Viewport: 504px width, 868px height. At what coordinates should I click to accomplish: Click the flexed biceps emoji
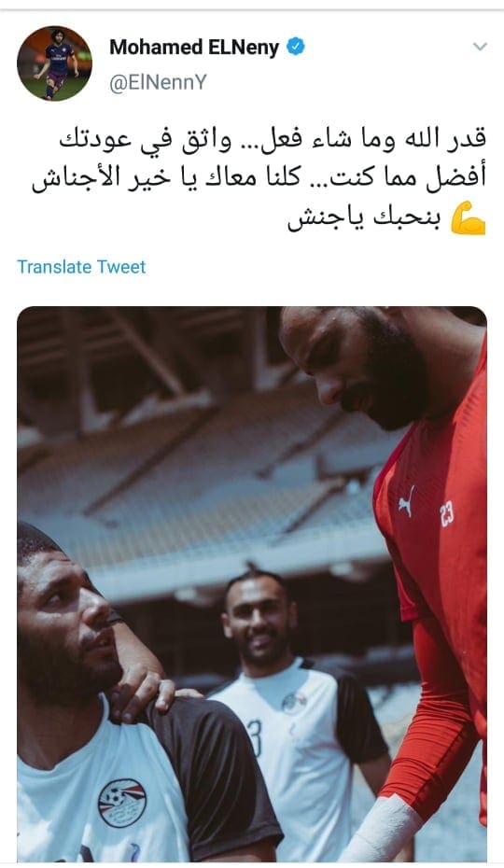[x=468, y=218]
